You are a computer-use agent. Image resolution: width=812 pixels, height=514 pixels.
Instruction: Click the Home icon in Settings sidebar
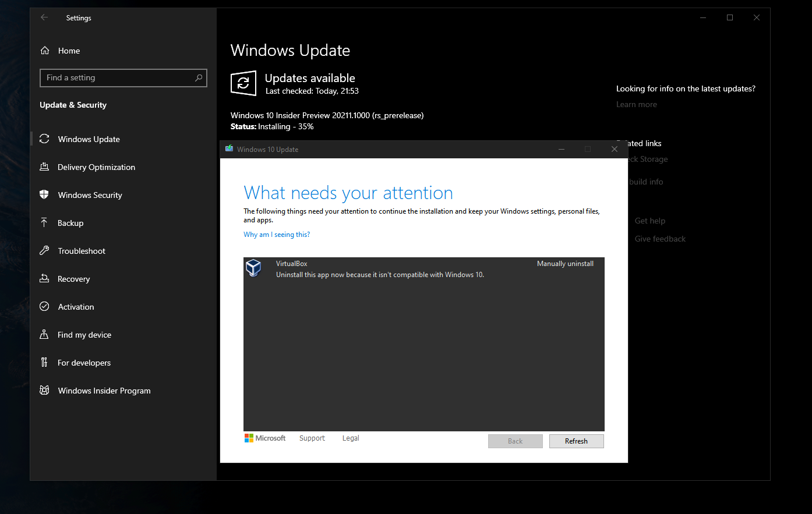(45, 51)
